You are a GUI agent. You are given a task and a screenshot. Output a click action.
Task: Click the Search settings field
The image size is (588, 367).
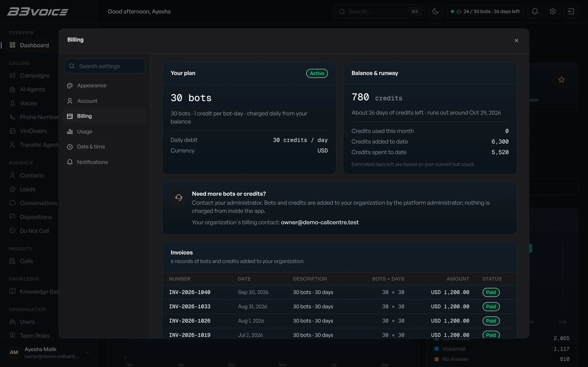[105, 66]
